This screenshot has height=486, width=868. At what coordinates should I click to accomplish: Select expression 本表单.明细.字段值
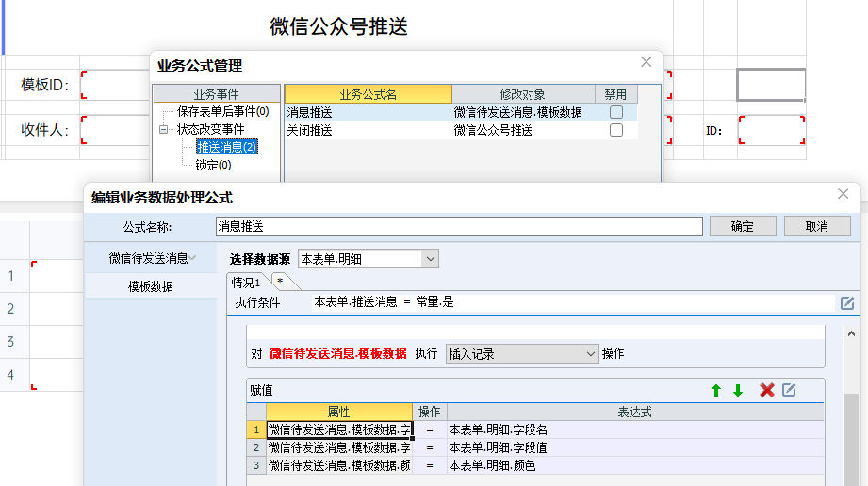click(499, 447)
